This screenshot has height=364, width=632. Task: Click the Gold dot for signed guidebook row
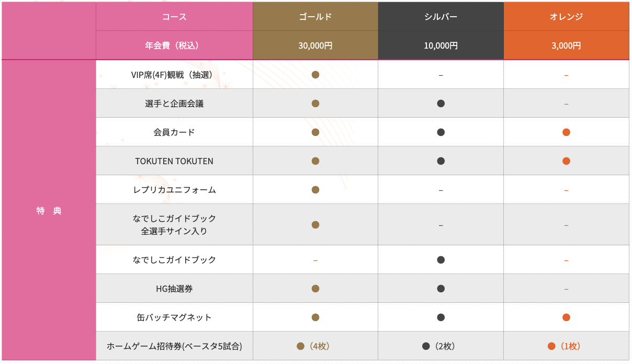click(315, 225)
